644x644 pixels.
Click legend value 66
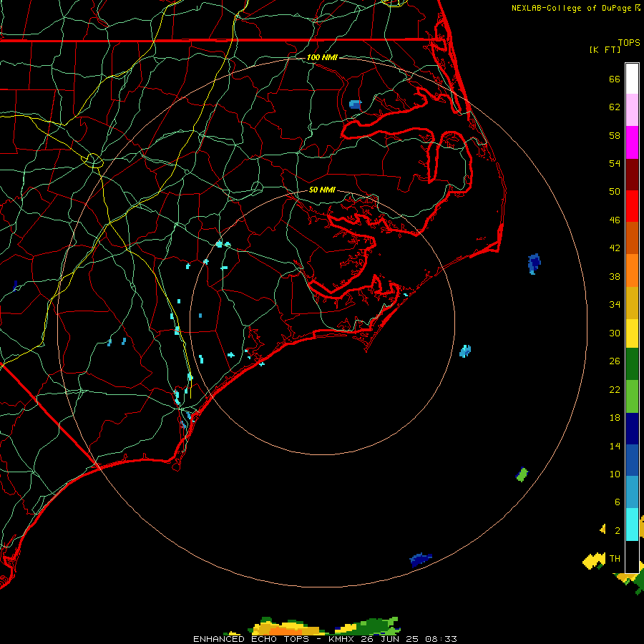pyautogui.click(x=615, y=79)
